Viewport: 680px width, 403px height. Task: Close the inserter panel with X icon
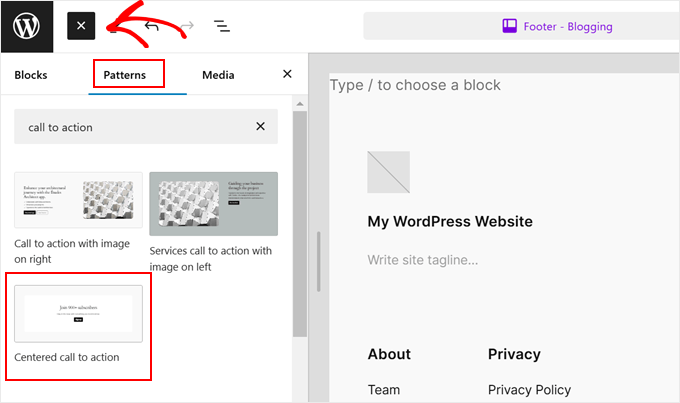pos(287,74)
